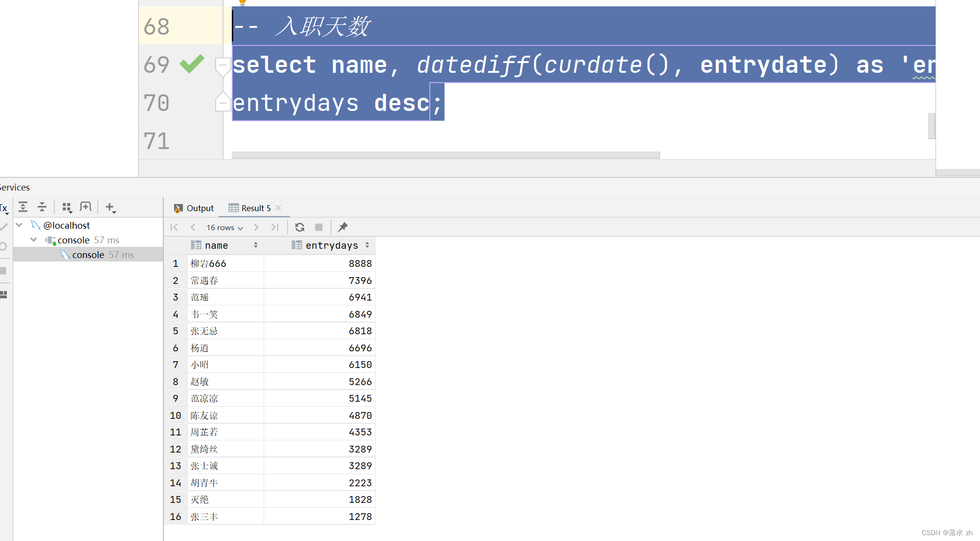The image size is (980, 541).
Task: Go to the last page of results
Action: tap(275, 227)
